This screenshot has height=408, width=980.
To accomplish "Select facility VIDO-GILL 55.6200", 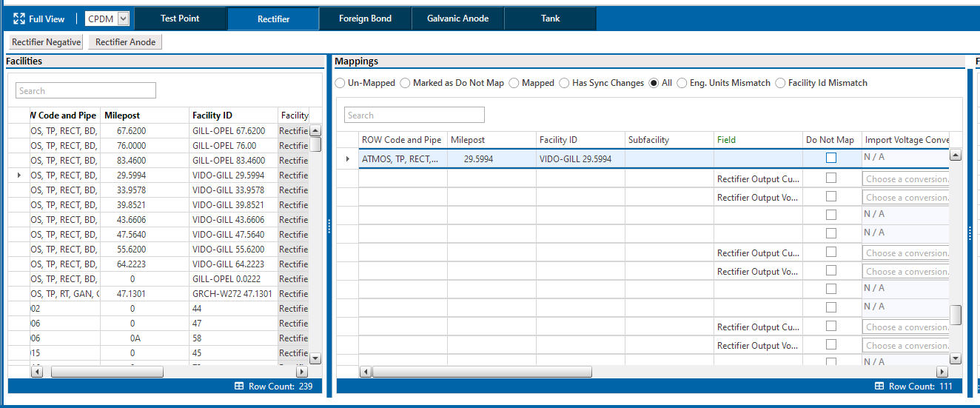I will 234,250.
